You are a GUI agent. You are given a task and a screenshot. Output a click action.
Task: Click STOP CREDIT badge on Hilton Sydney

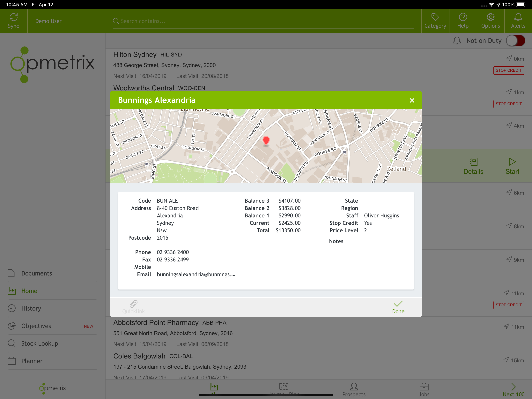(x=508, y=71)
